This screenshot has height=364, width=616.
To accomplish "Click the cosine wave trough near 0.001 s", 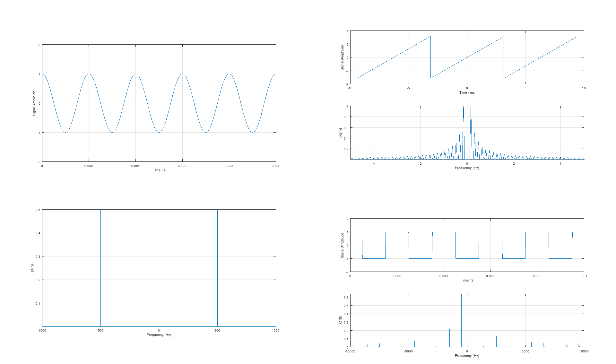I will pyautogui.click(x=65, y=132).
